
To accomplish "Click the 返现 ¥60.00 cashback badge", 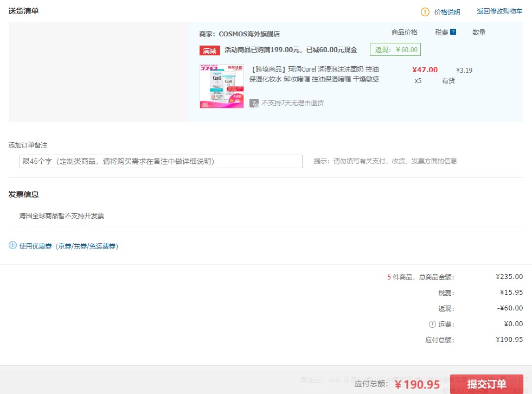I will tap(395, 49).
